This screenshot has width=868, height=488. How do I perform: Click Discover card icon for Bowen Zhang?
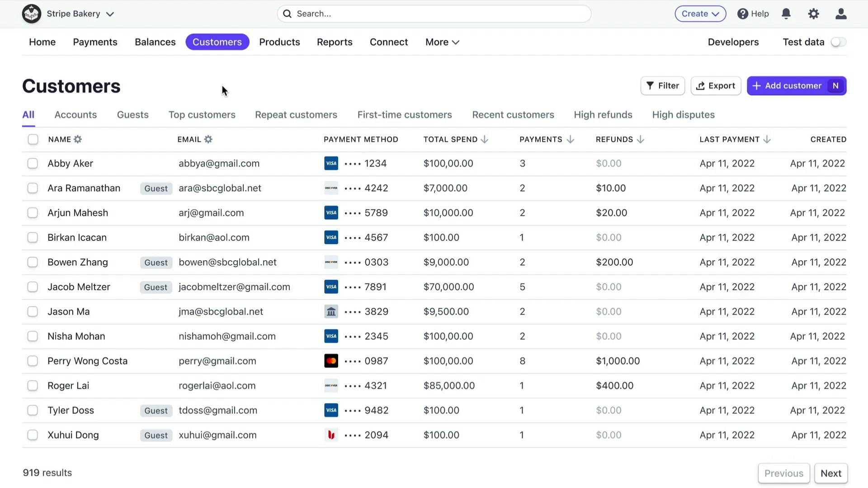click(x=331, y=262)
